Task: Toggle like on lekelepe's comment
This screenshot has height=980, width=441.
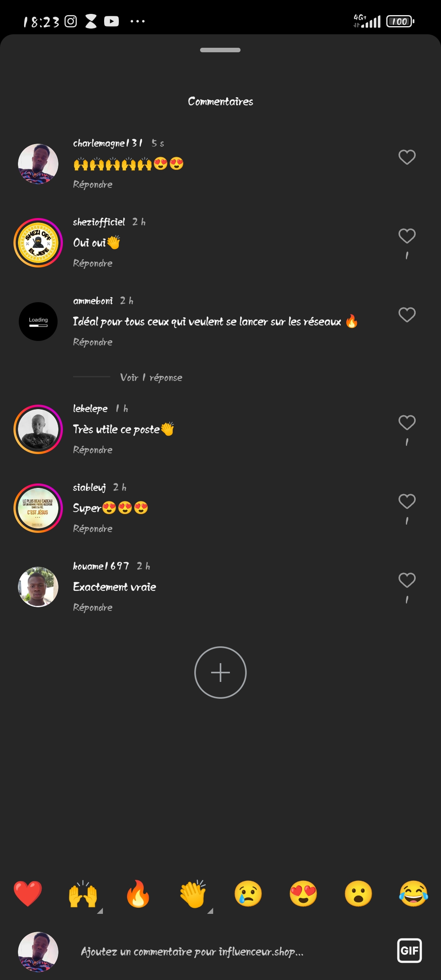Action: click(407, 423)
